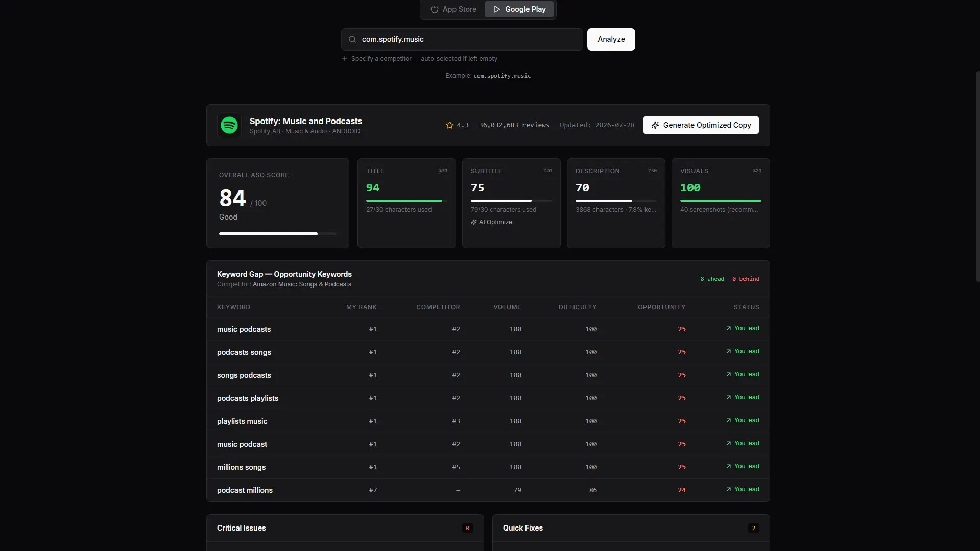Switch to the App Store tab
Image resolution: width=980 pixels, height=551 pixels.
453,9
